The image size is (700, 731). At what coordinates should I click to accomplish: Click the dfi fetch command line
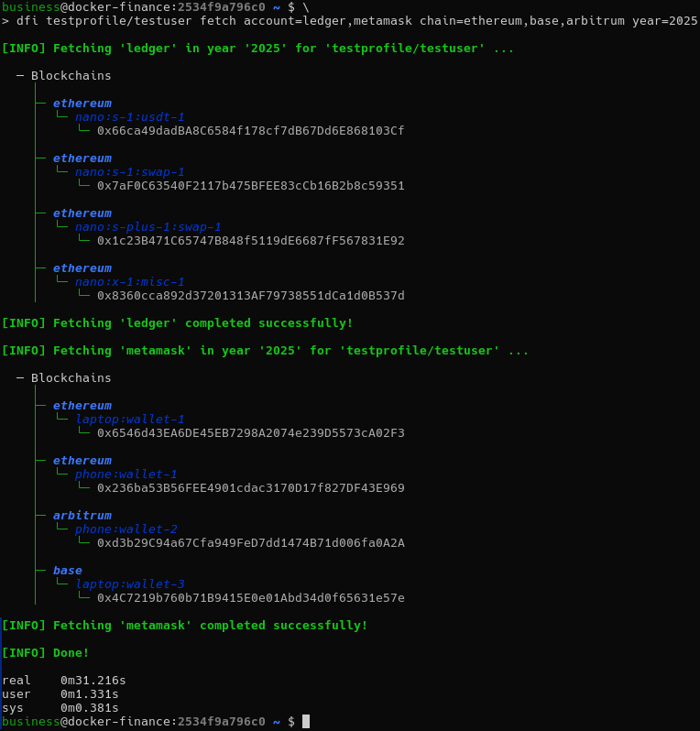[x=356, y=21]
